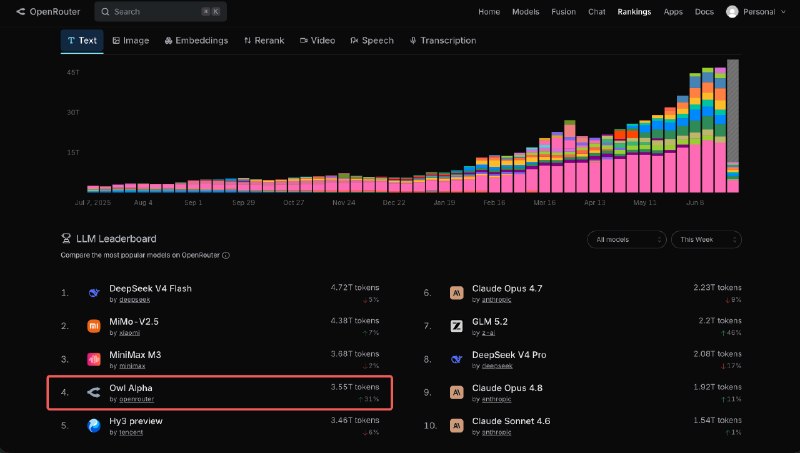The height and width of the screenshot is (453, 800).
Task: Click the Claude Sonnet 4.6 Anthropic icon
Action: [457, 425]
